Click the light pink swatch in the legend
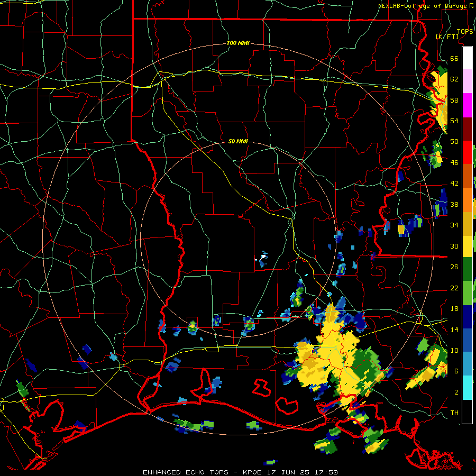The image size is (476, 476). pyautogui.click(x=467, y=81)
